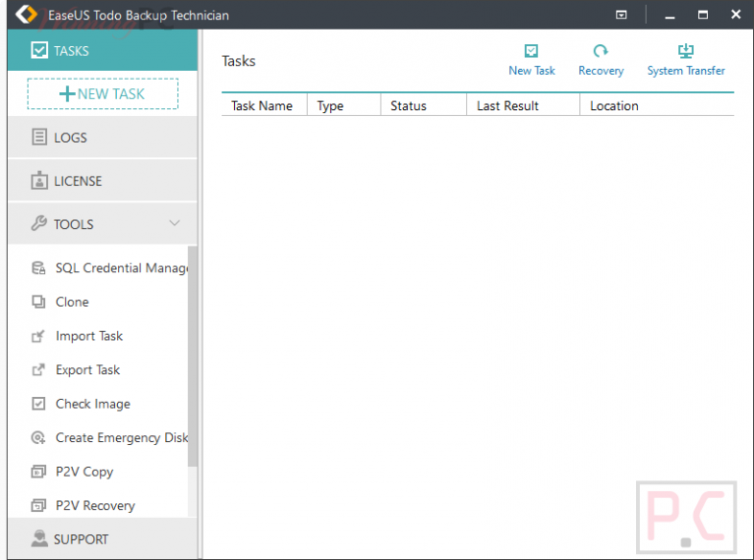Click the Clone tool icon

click(x=38, y=302)
